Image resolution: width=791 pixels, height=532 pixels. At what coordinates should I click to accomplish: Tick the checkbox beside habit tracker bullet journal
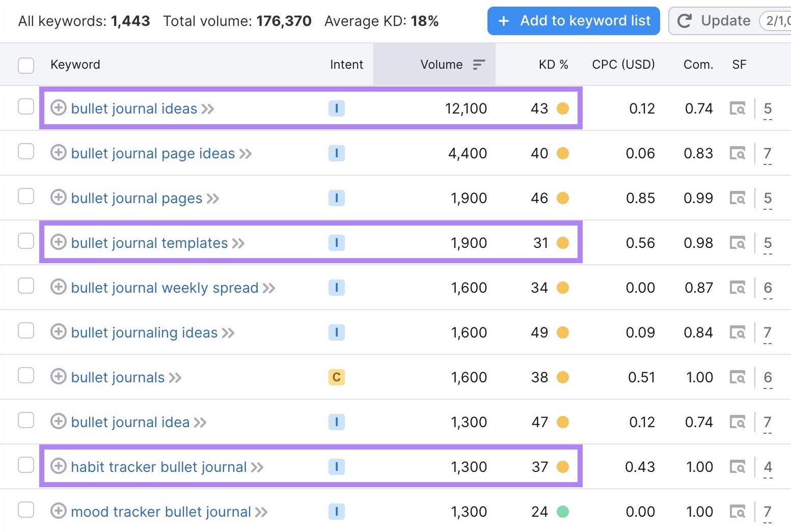coord(25,465)
